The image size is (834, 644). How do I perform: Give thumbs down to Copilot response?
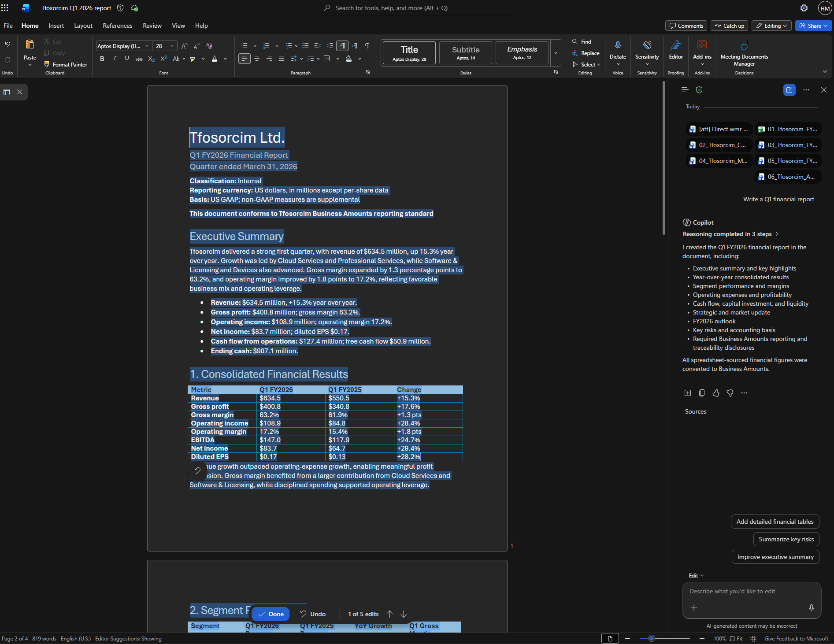pos(730,393)
